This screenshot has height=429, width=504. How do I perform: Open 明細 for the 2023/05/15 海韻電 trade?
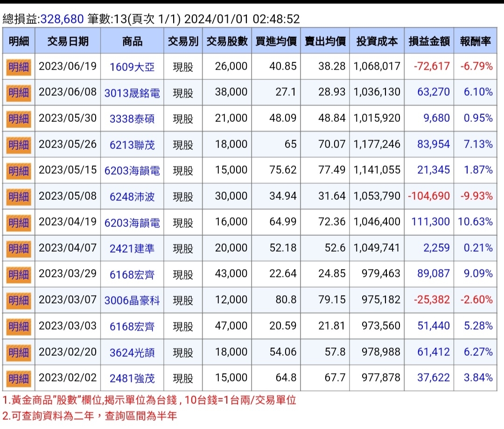[19, 171]
